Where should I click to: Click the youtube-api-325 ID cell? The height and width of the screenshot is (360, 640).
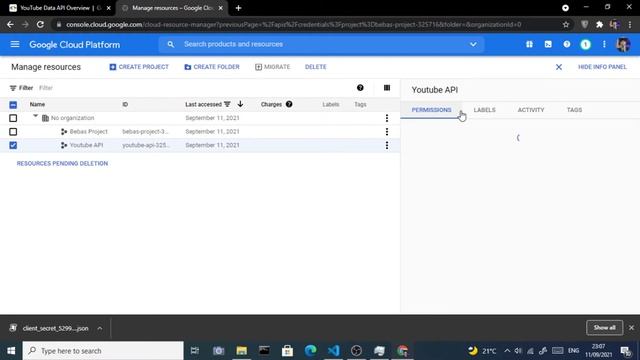(145, 145)
